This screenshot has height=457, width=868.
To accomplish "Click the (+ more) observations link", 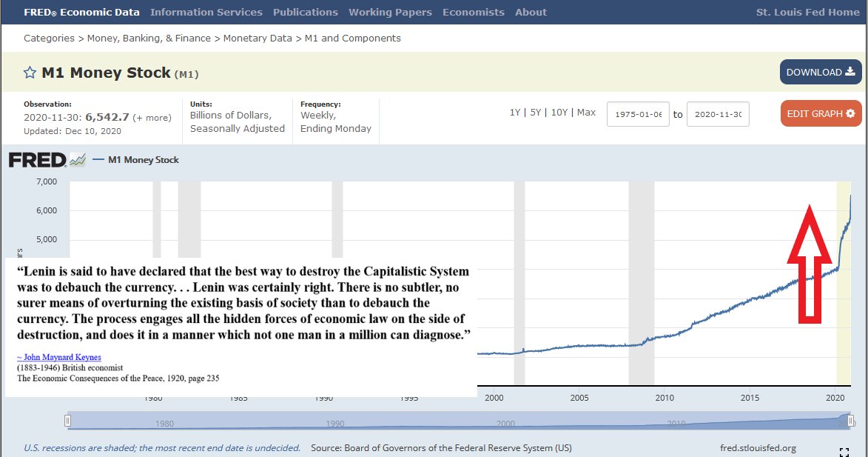I will coord(152,118).
